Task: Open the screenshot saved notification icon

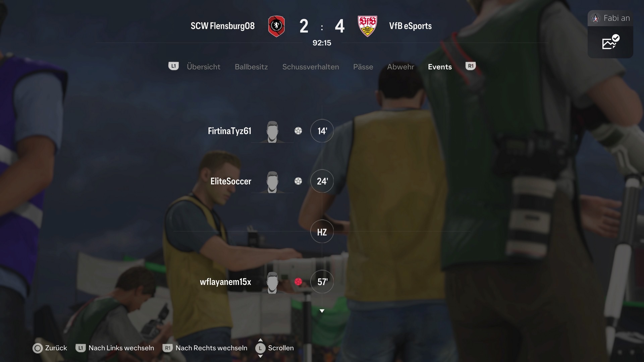Action: click(611, 42)
